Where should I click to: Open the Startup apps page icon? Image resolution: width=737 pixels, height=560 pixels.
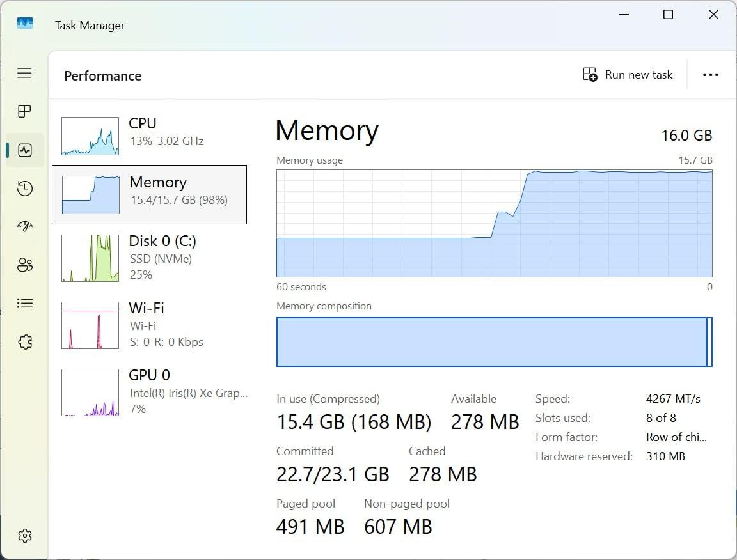pyautogui.click(x=24, y=226)
